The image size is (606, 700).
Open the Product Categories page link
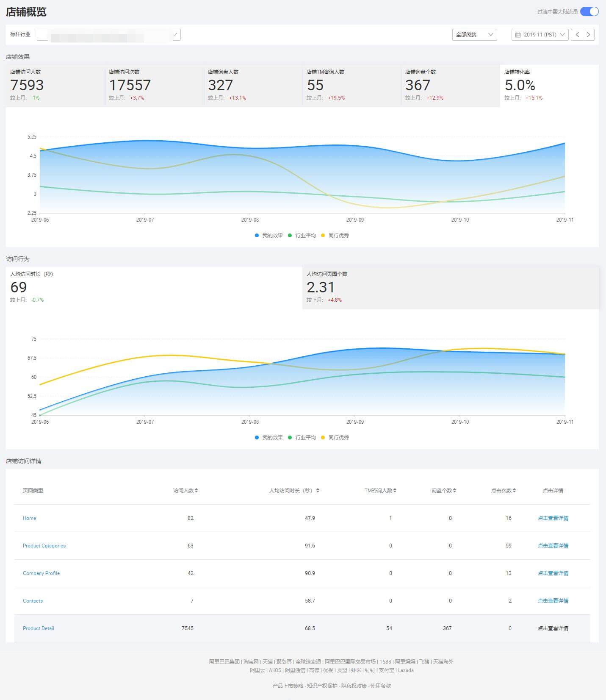tap(44, 546)
